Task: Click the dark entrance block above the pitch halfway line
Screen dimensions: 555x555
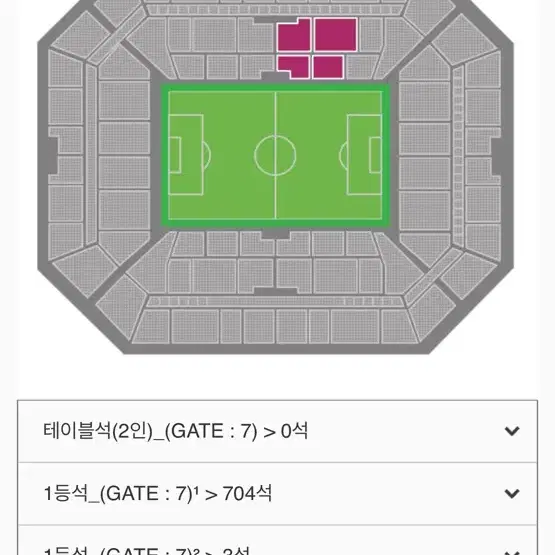Action: coord(275,76)
